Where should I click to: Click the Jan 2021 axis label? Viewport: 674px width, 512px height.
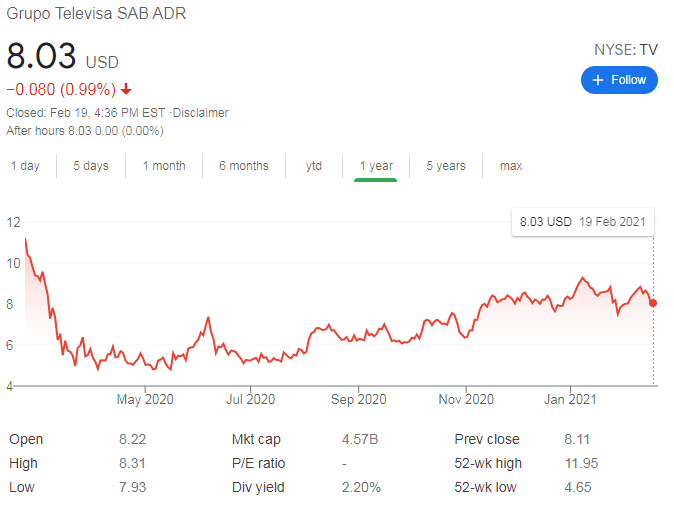coord(570,399)
